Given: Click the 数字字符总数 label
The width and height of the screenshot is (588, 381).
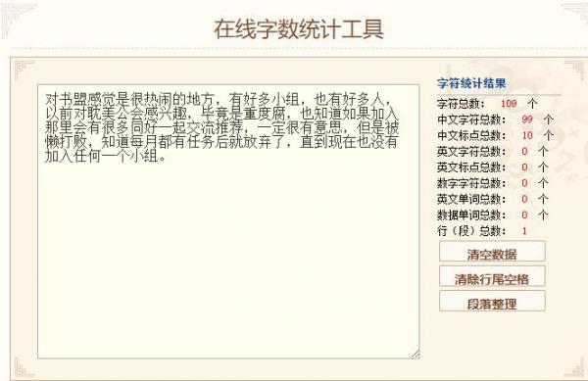Looking at the screenshot, I should pos(471,183).
